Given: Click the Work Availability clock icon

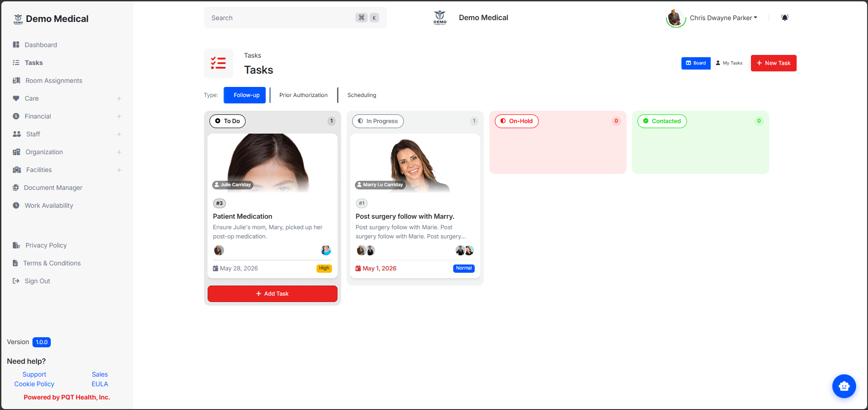Looking at the screenshot, I should pos(16,205).
